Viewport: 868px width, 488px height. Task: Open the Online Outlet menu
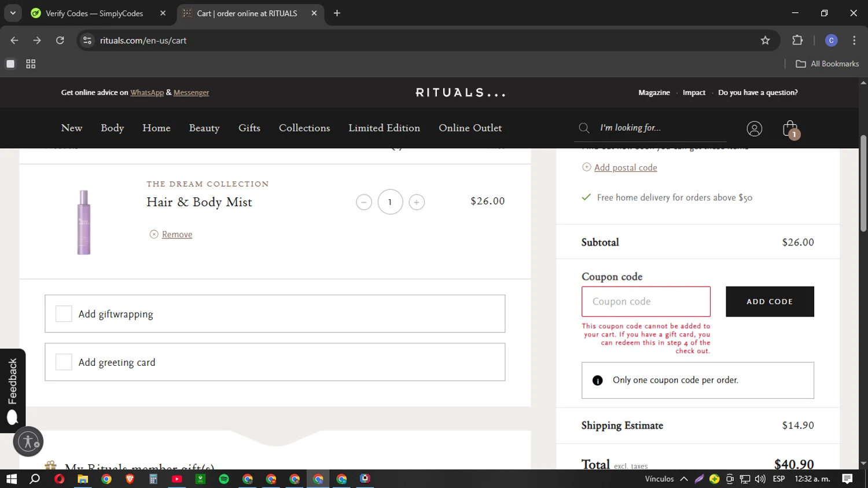click(470, 128)
